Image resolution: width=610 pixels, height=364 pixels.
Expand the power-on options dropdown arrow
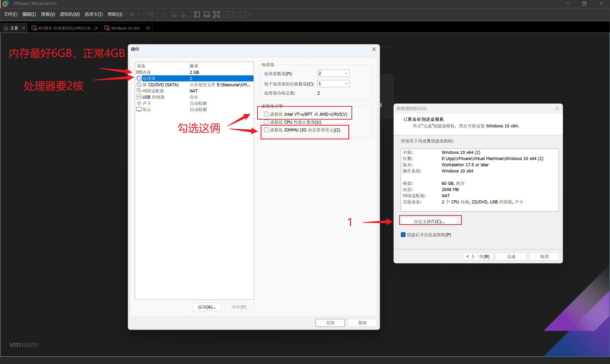point(139,15)
